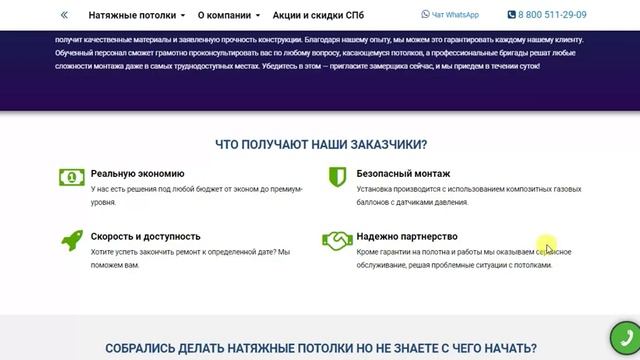Click the double-chevron back icon in header
This screenshot has height=360, width=640.
[x=64, y=15]
